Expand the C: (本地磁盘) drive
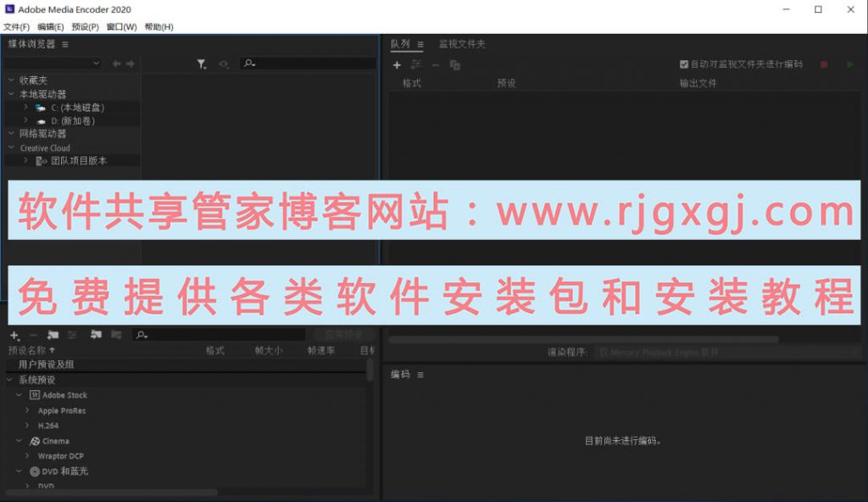The image size is (868, 502). [x=25, y=107]
